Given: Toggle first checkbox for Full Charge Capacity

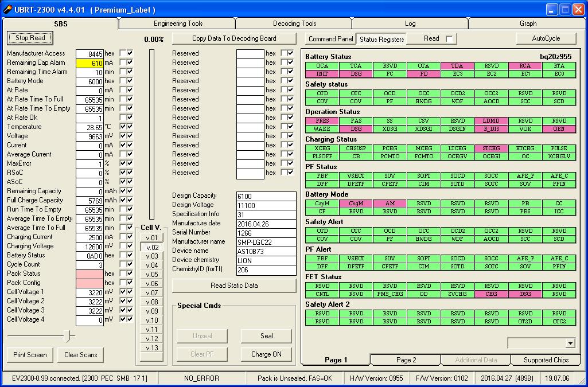Looking at the screenshot, I should click(123, 200).
